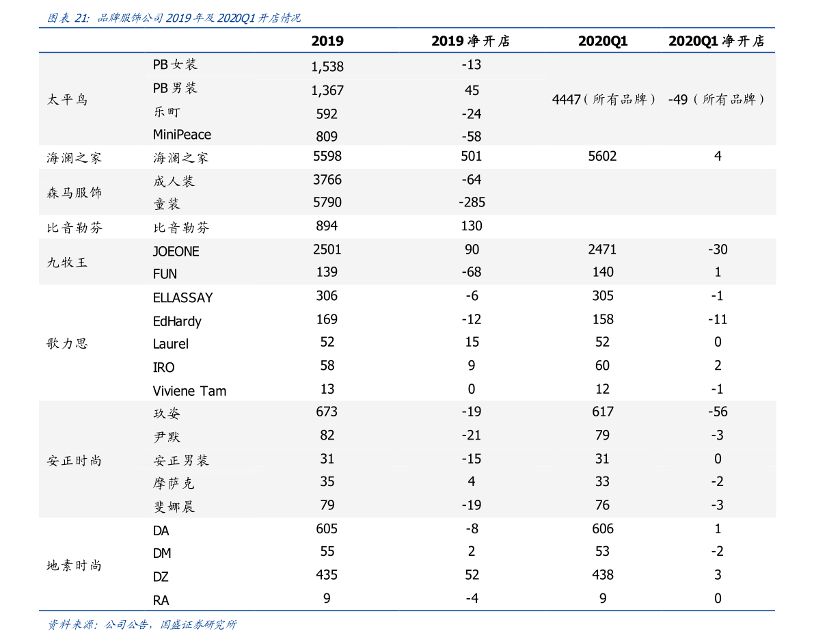Select the 玖姿 2020Q1 value 617
The width and height of the screenshot is (814, 644).
pyautogui.click(x=603, y=412)
